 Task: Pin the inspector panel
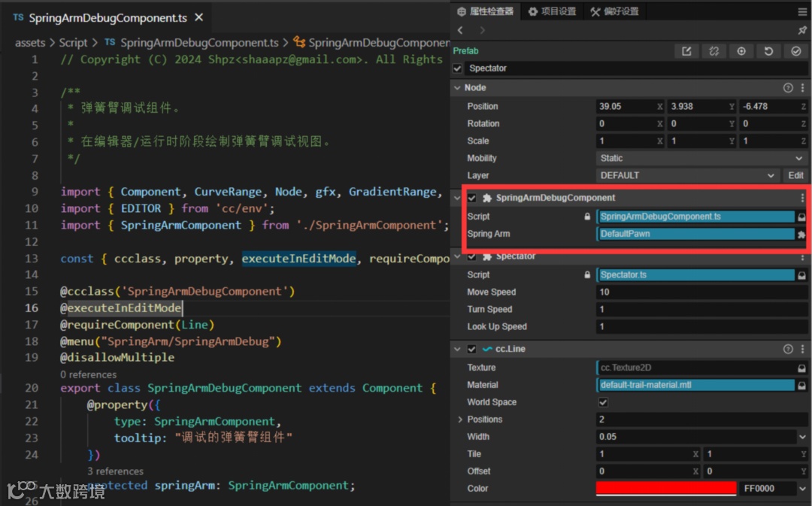tap(802, 30)
